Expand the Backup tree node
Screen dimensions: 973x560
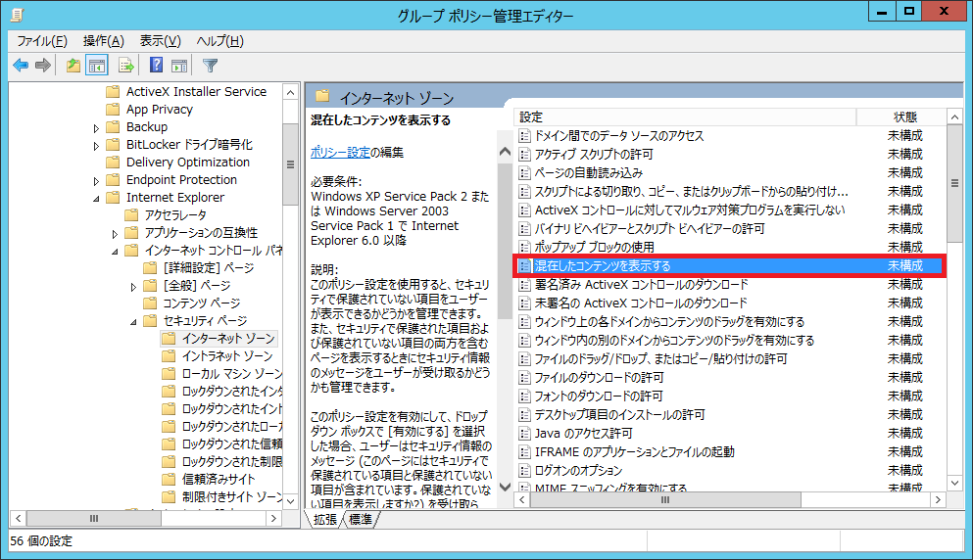point(96,128)
